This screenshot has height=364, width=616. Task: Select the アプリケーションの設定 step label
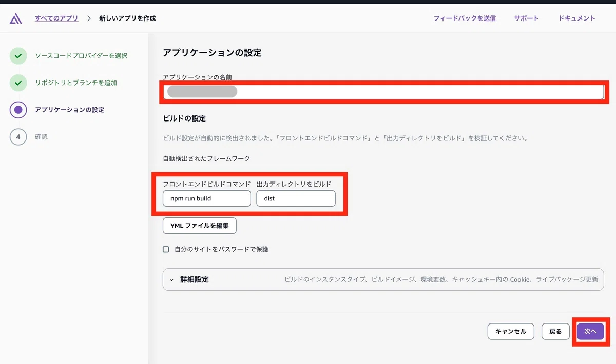click(x=69, y=110)
